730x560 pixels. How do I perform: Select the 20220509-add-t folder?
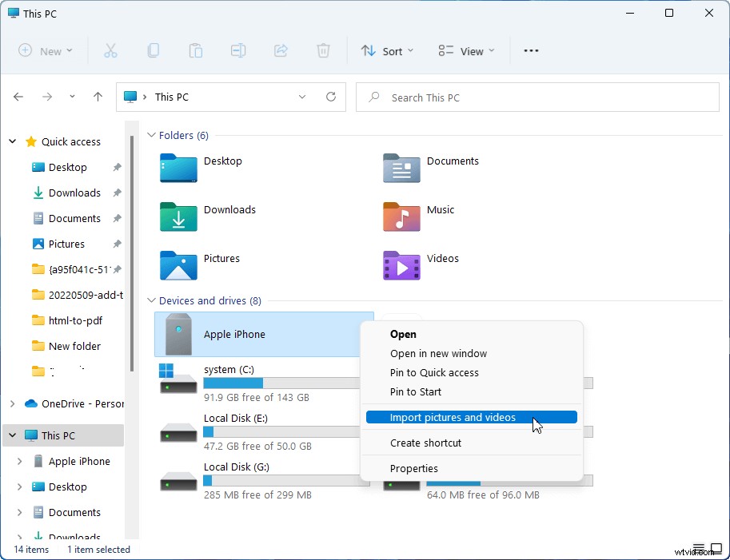86,295
